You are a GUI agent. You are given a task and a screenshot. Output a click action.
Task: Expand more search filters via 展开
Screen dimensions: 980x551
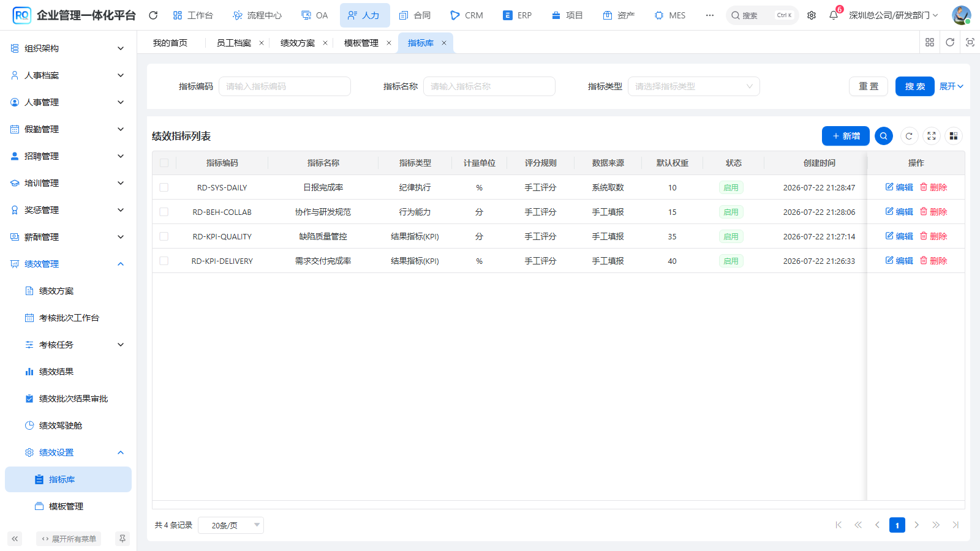pos(951,86)
